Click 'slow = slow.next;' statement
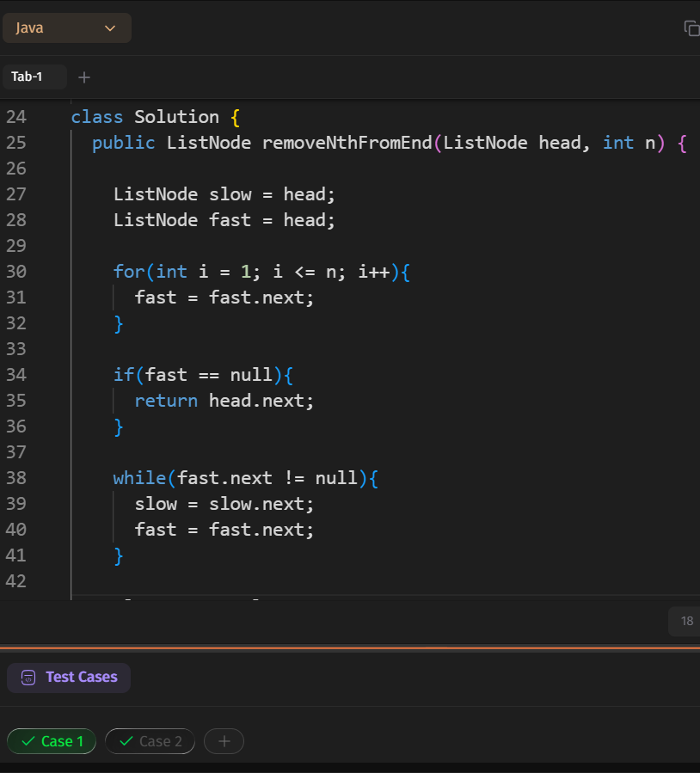Viewport: 700px width, 773px height. coord(224,504)
